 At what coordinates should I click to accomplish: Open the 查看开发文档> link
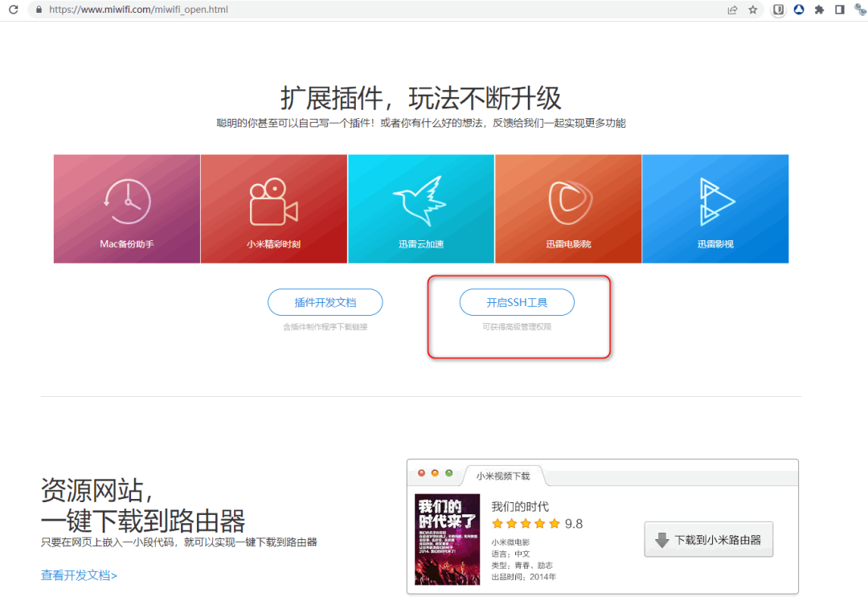tap(79, 575)
